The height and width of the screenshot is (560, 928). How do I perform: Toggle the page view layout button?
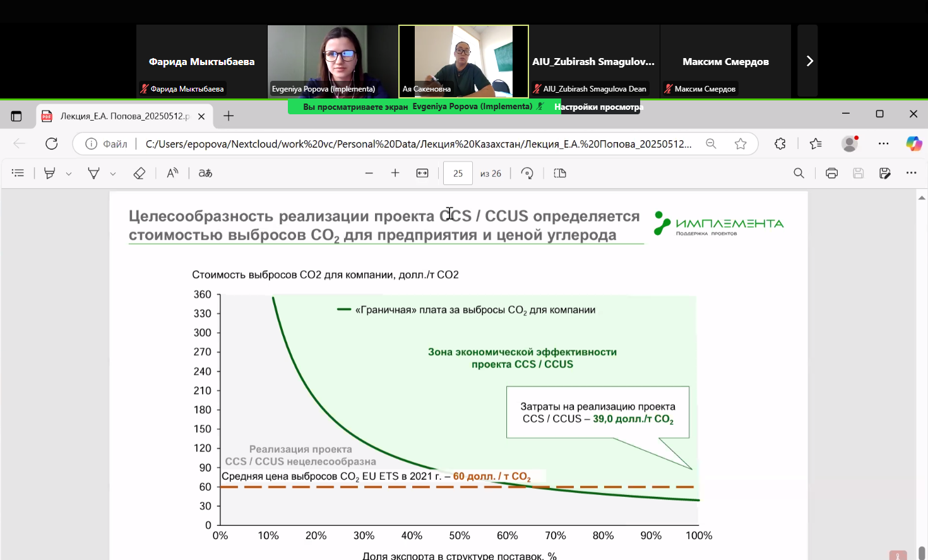pyautogui.click(x=560, y=173)
